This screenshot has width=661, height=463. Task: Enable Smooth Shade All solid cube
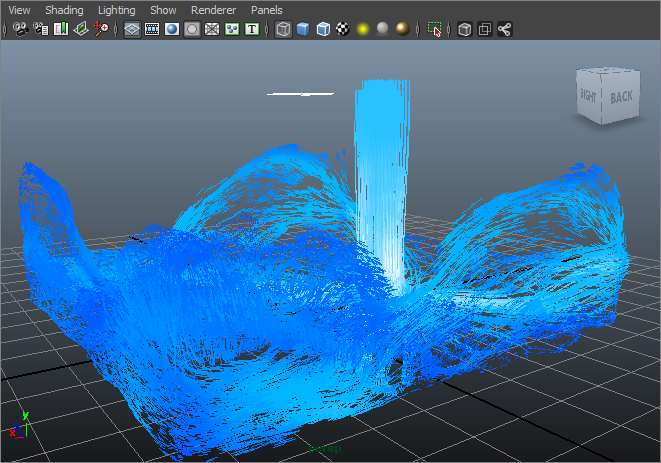pyautogui.click(x=303, y=29)
